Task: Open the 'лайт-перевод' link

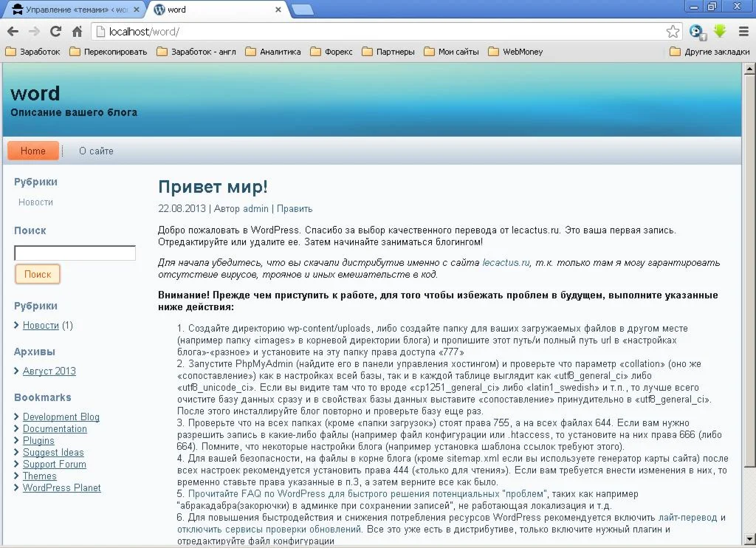Action: tap(687, 518)
